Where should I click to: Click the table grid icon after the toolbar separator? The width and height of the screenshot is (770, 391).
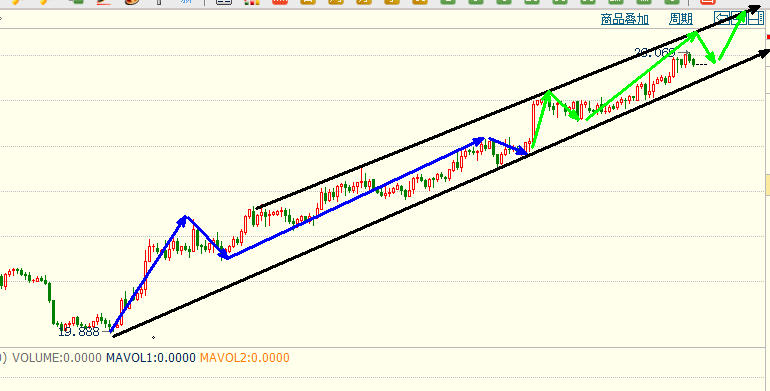click(x=224, y=1)
